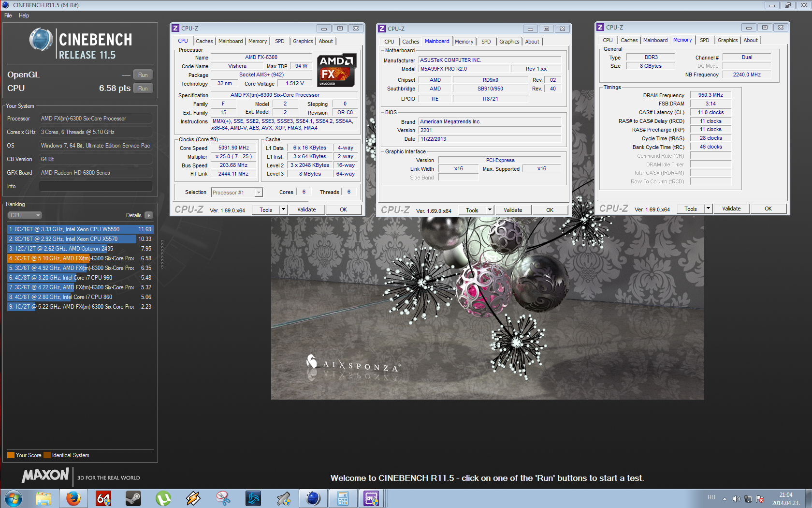Open the Graphics tab in the CPU-Z CPU window
The width and height of the screenshot is (812, 508).
point(303,41)
